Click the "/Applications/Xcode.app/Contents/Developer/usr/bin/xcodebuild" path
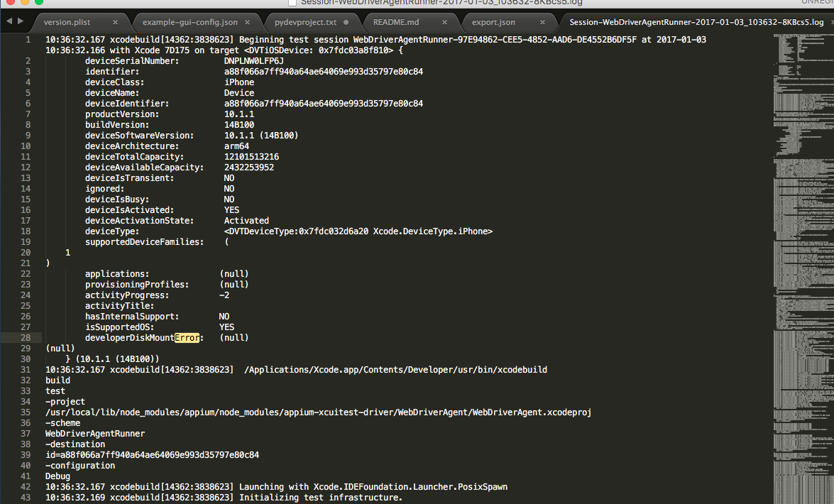The height and width of the screenshot is (504, 834). click(396, 370)
